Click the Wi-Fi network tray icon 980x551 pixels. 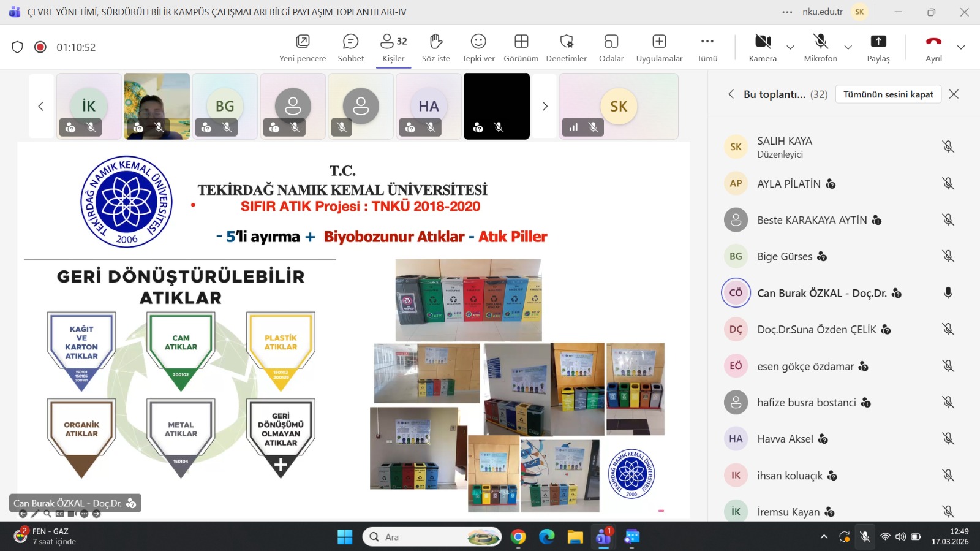(885, 537)
